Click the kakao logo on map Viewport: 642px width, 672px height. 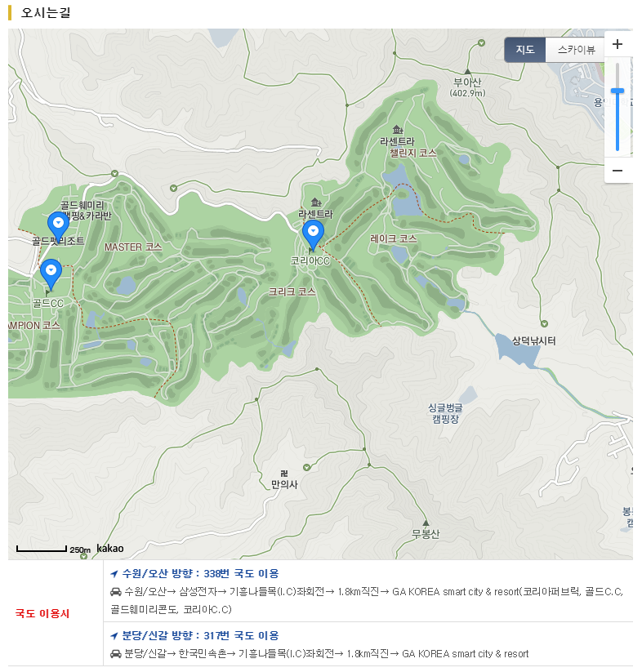pyautogui.click(x=110, y=548)
